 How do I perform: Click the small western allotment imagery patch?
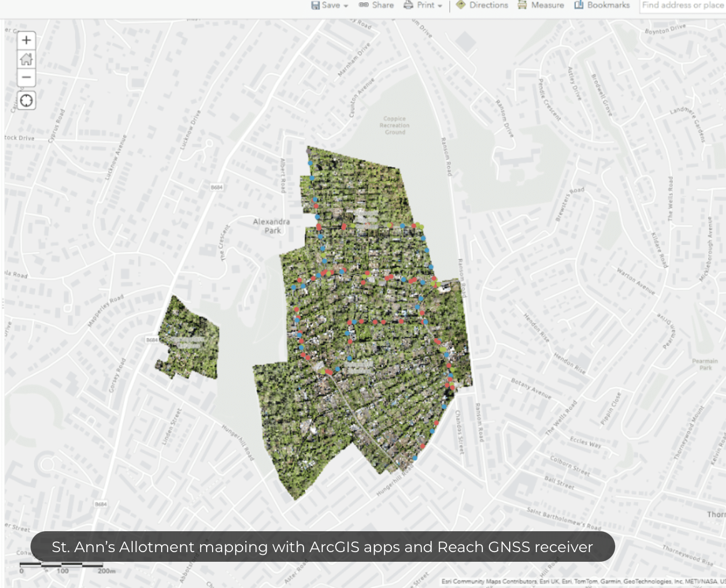[188, 338]
